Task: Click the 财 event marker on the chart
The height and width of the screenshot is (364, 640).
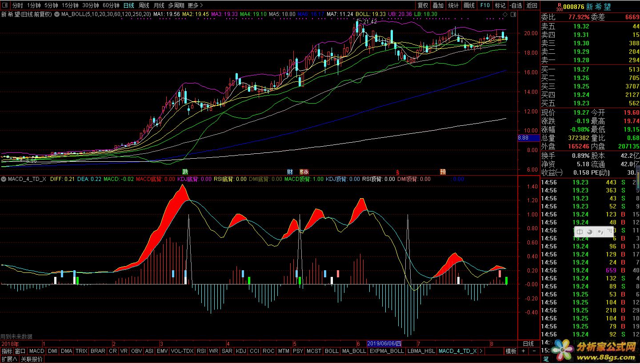Action: click(x=290, y=172)
